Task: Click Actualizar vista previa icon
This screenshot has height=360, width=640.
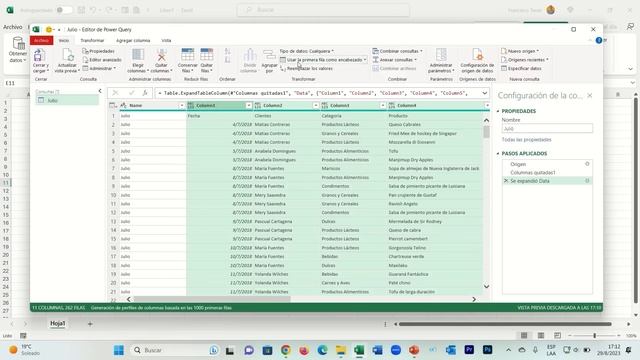Action: 67,55
